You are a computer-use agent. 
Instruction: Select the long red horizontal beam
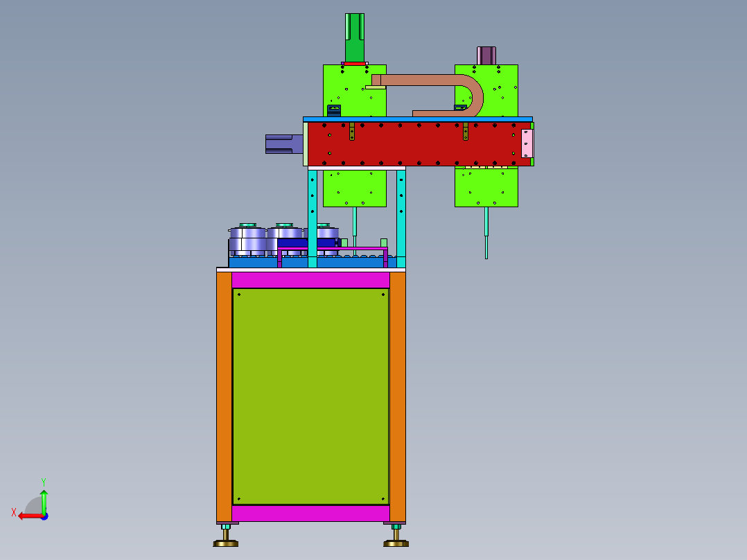(x=419, y=144)
